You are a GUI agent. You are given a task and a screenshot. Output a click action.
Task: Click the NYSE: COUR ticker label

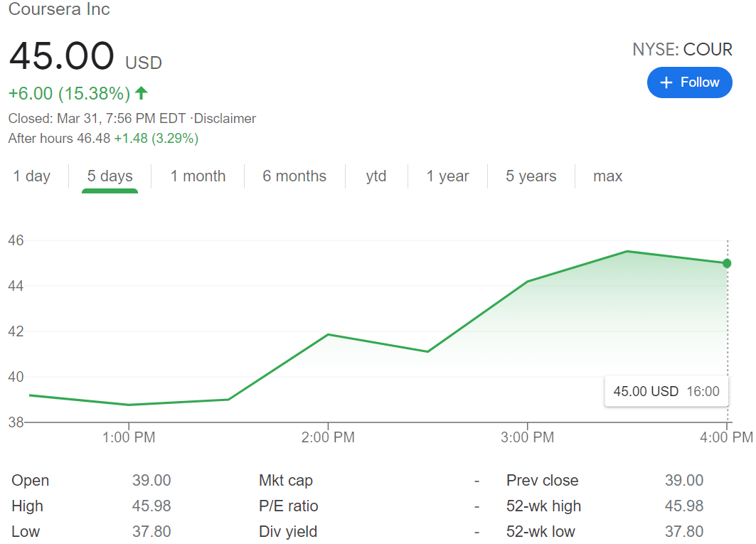coord(682,49)
